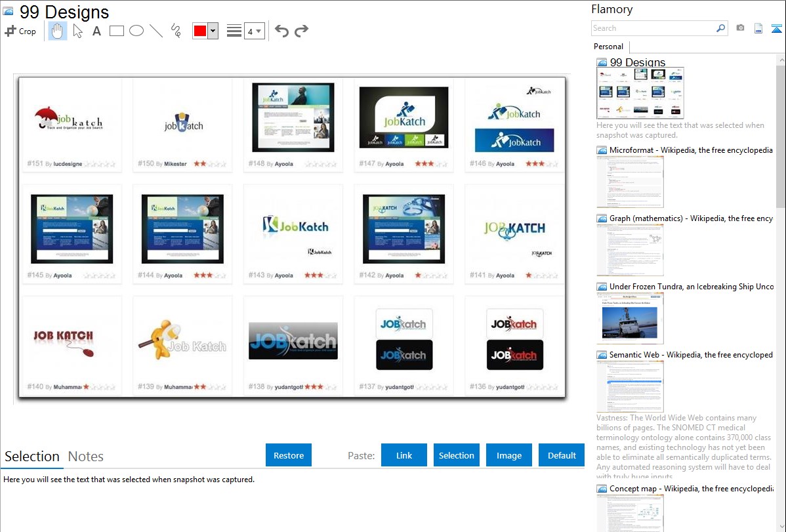This screenshot has width=786, height=532.
Task: Click design #147 JobKatch logo
Action: tap(404, 118)
